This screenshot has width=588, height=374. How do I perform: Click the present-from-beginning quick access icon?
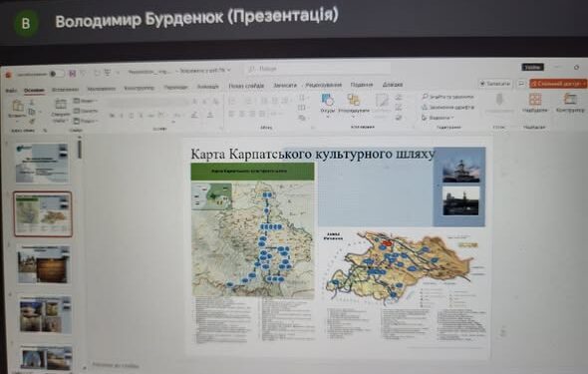click(x=108, y=73)
